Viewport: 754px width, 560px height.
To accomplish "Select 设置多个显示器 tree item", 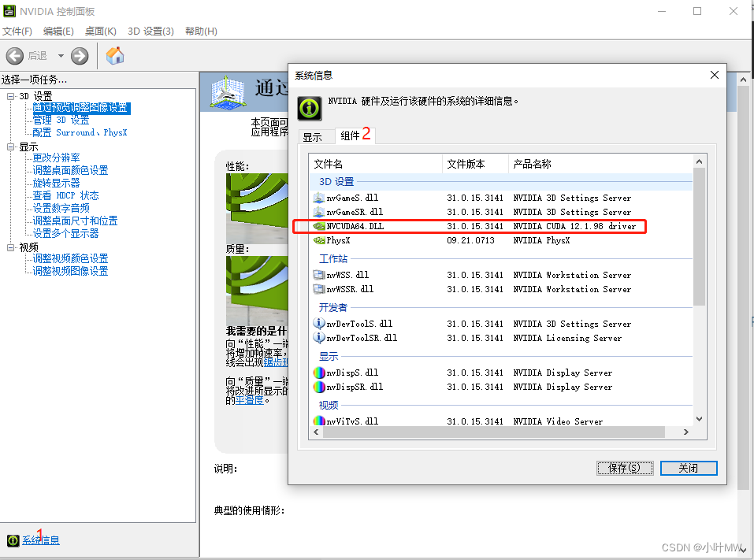I will coord(65,233).
